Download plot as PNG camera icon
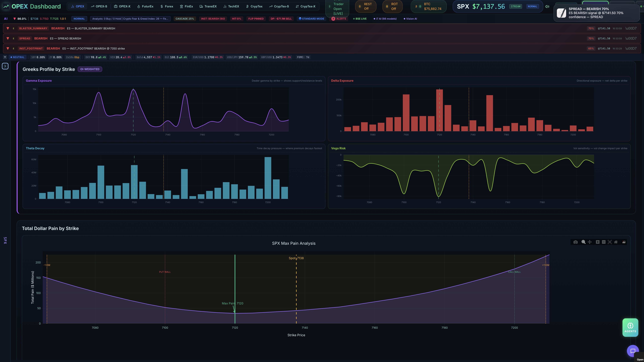 click(575, 242)
